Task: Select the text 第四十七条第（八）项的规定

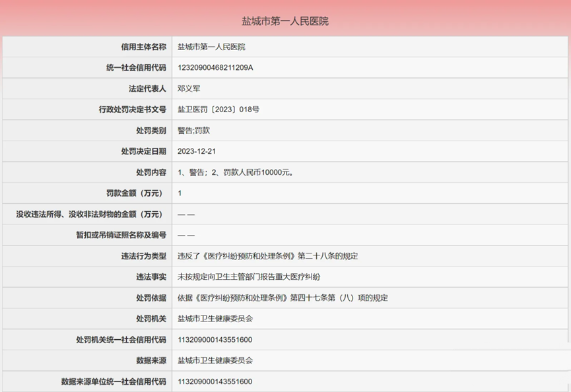Action: point(339,298)
